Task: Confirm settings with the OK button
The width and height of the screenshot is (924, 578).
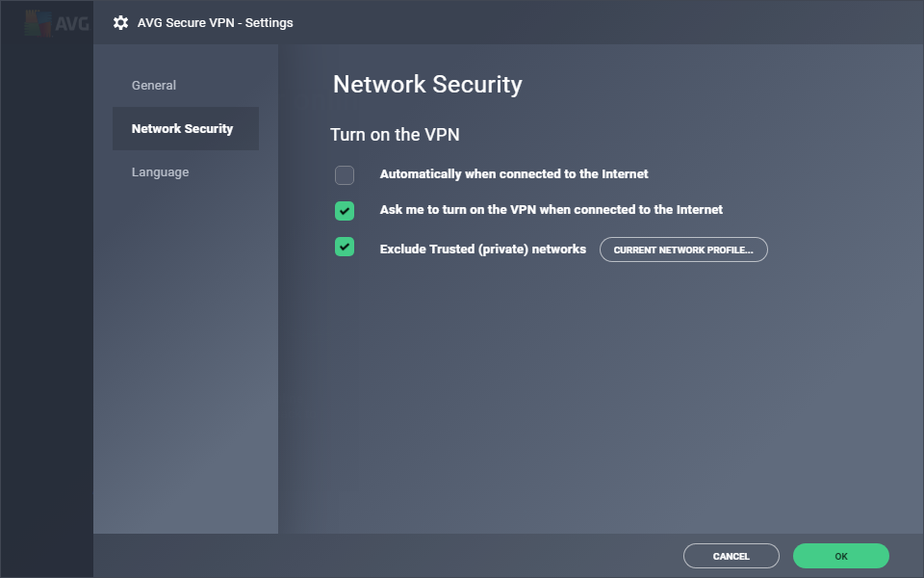Action: tap(840, 556)
